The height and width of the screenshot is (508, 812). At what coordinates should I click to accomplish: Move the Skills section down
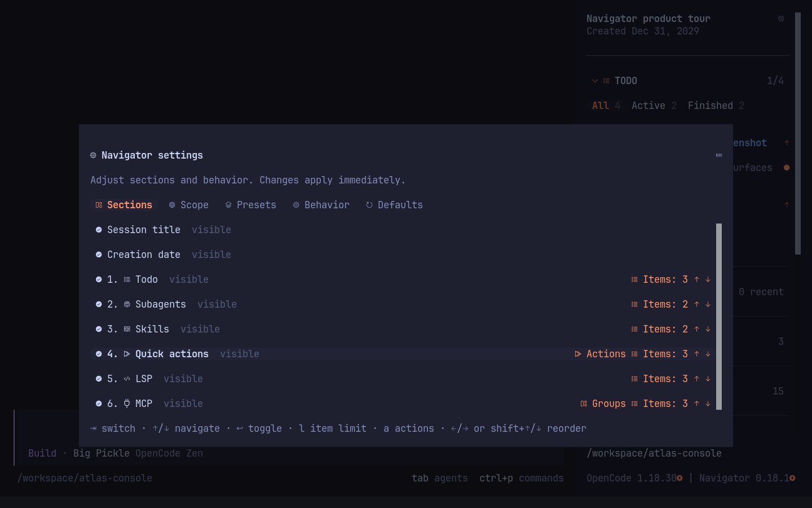click(x=708, y=329)
